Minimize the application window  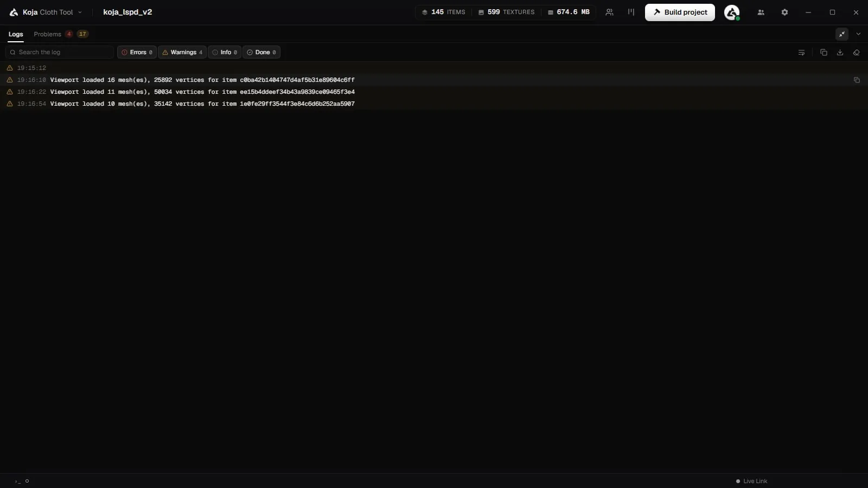pyautogui.click(x=808, y=12)
